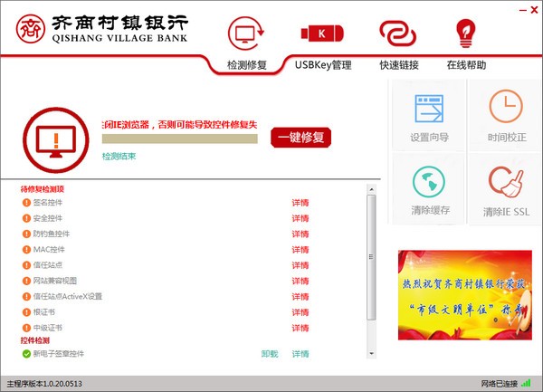543x392 pixels.
Task: Click warning icon beside 信任站点ActiveX设置
Action: 26,296
